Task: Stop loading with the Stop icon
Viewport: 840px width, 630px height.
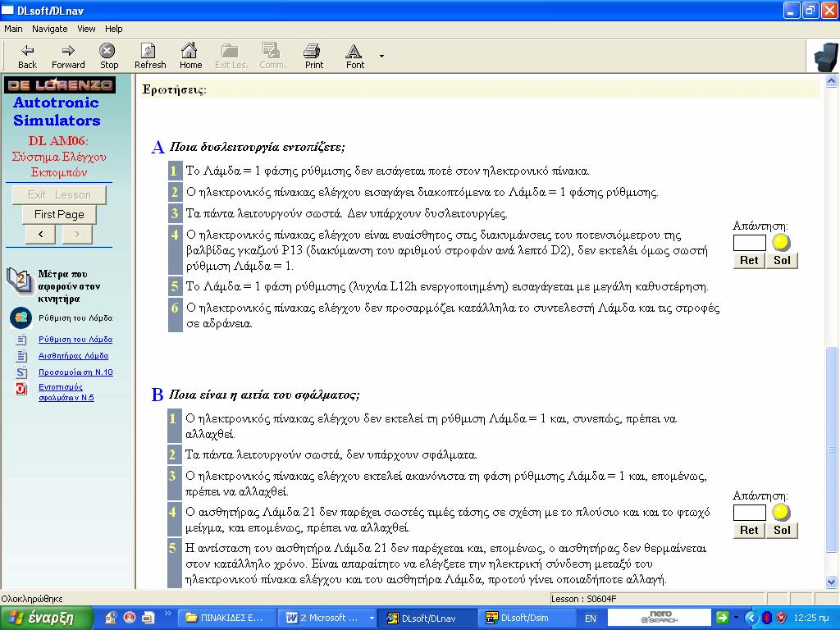Action: tap(107, 57)
